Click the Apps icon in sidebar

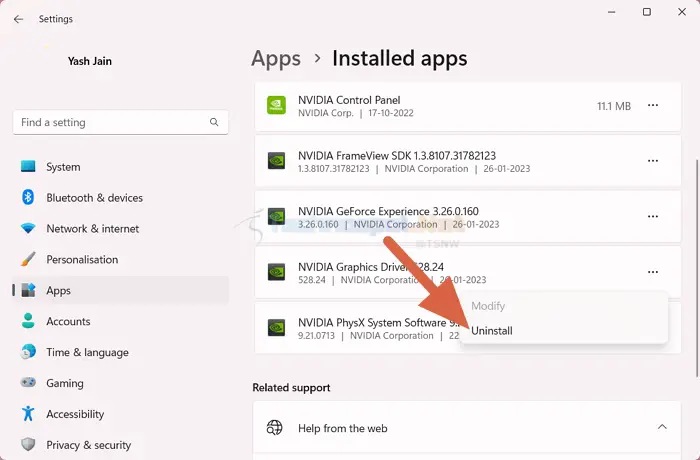tap(28, 290)
